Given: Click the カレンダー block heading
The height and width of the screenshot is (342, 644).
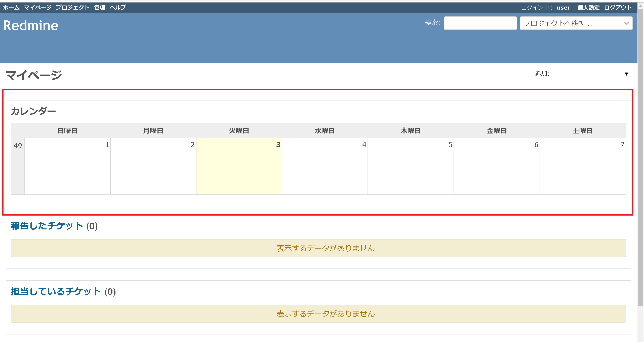Looking at the screenshot, I should 33,111.
